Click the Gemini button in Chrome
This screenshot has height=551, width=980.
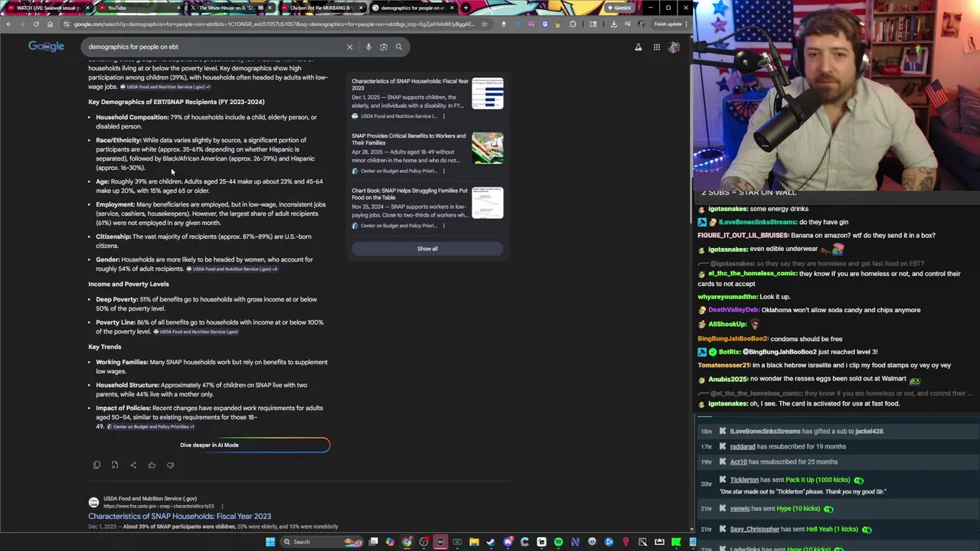point(619,8)
